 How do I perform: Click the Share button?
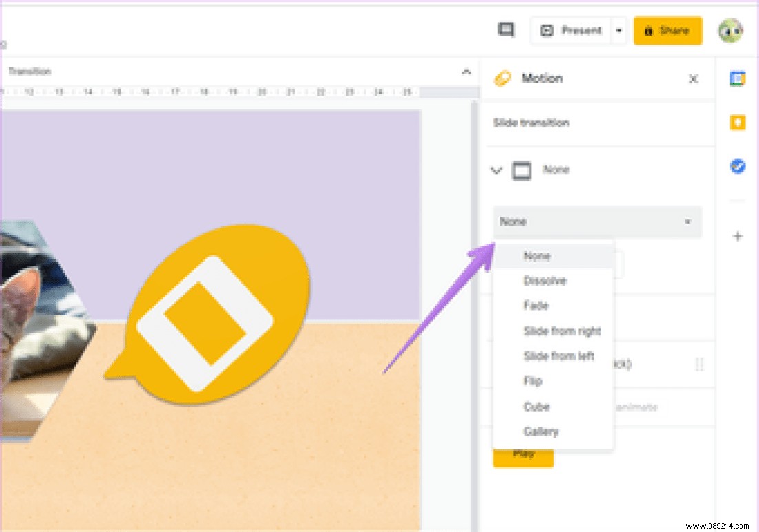coord(667,30)
